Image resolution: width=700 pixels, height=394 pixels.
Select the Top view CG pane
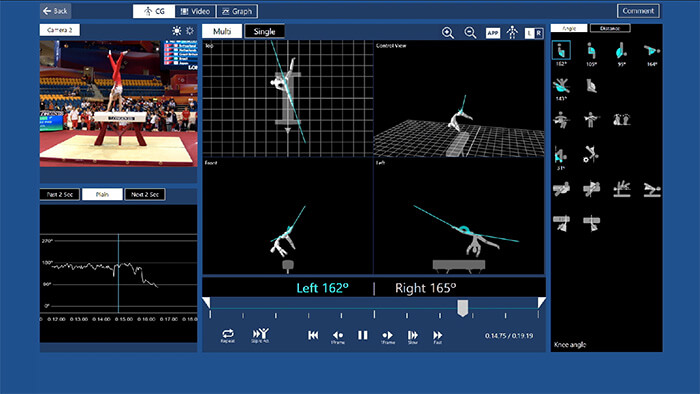pyautogui.click(x=288, y=99)
